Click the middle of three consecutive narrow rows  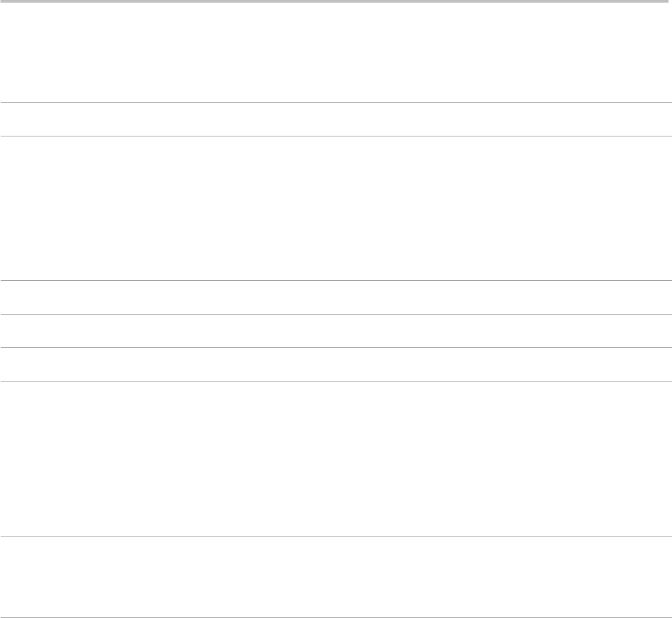click(336, 331)
